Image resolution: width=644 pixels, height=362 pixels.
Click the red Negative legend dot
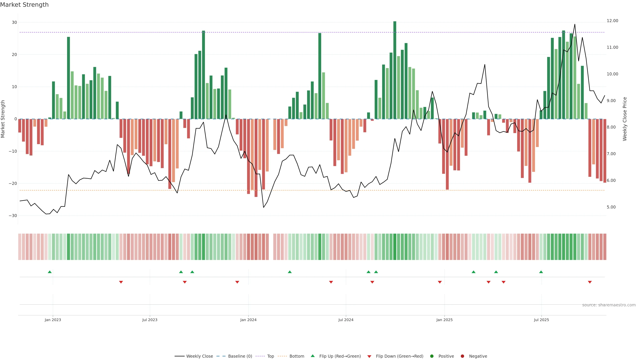tap(462, 356)
